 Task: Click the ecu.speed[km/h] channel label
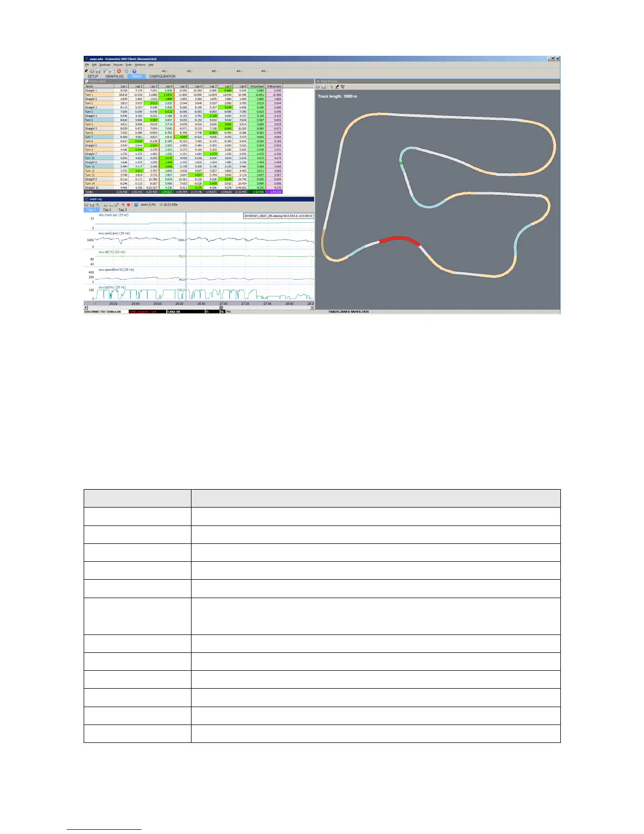[116, 270]
